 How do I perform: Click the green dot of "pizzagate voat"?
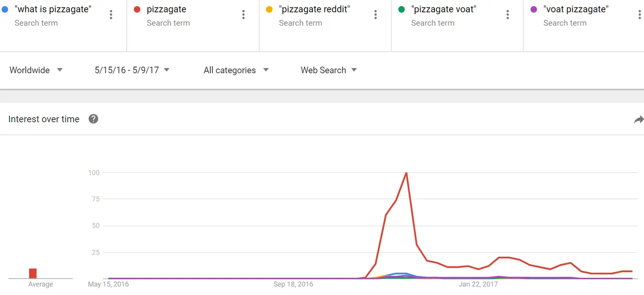click(401, 10)
